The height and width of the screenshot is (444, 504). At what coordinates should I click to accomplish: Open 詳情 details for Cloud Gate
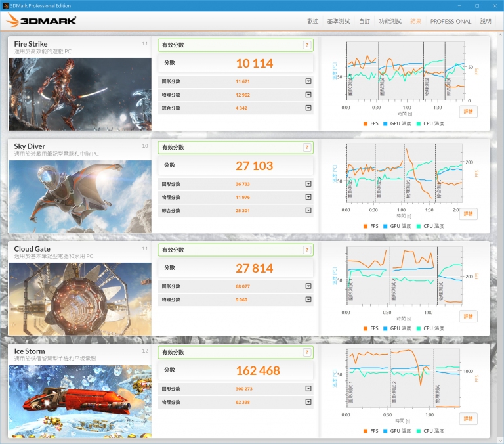point(469,317)
